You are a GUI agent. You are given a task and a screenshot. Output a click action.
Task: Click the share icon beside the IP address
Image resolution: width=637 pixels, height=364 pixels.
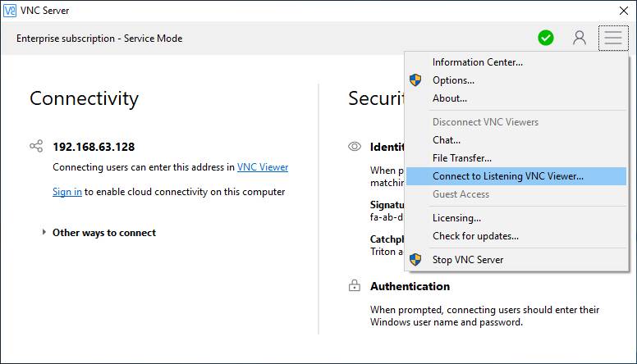[x=36, y=146]
